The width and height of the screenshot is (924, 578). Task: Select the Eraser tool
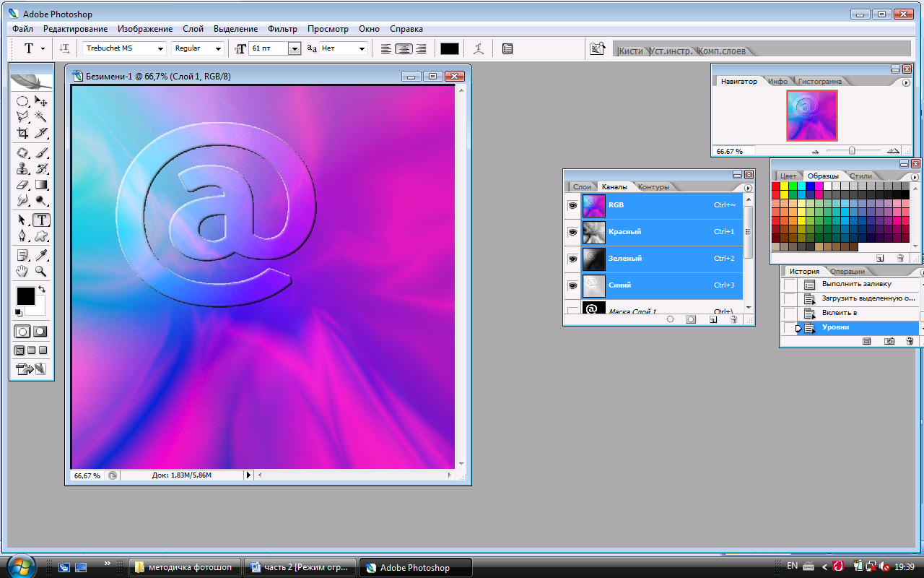point(22,185)
